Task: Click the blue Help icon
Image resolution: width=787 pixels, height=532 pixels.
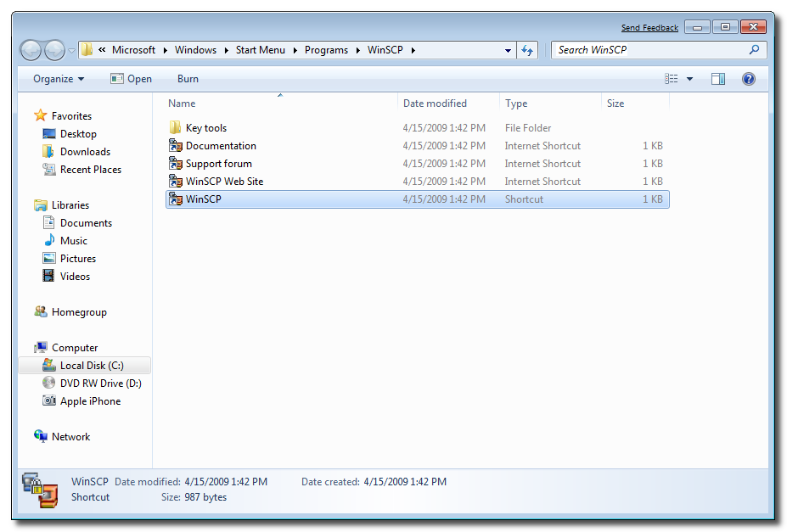Action: [748, 79]
